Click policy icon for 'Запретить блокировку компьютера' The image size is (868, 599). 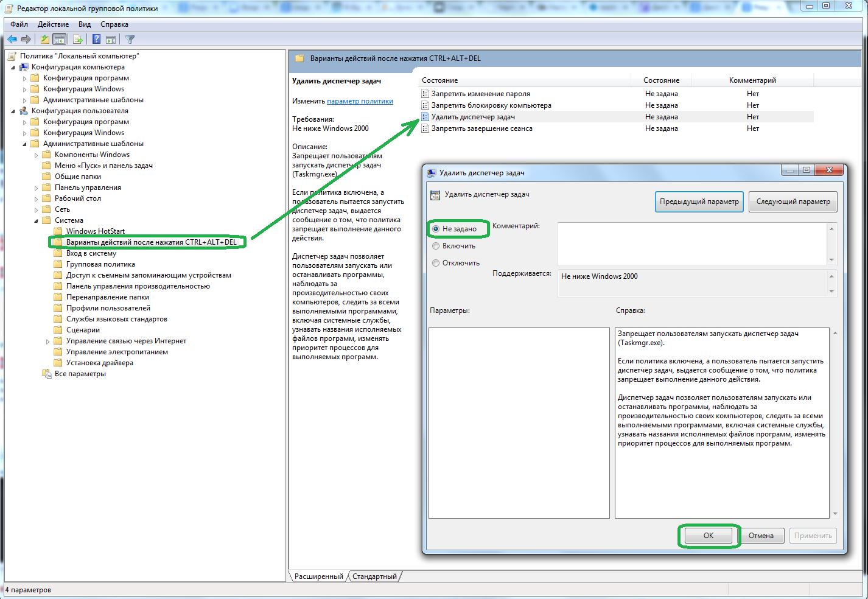[x=425, y=105]
